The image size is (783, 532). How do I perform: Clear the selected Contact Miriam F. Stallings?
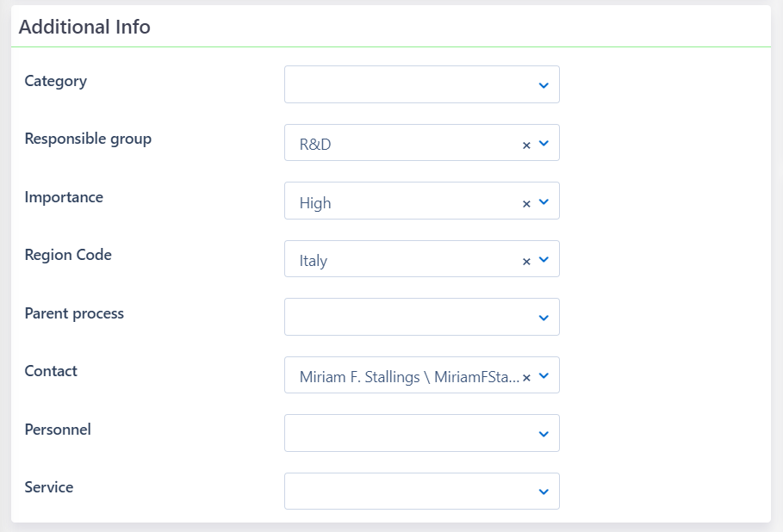(x=526, y=376)
